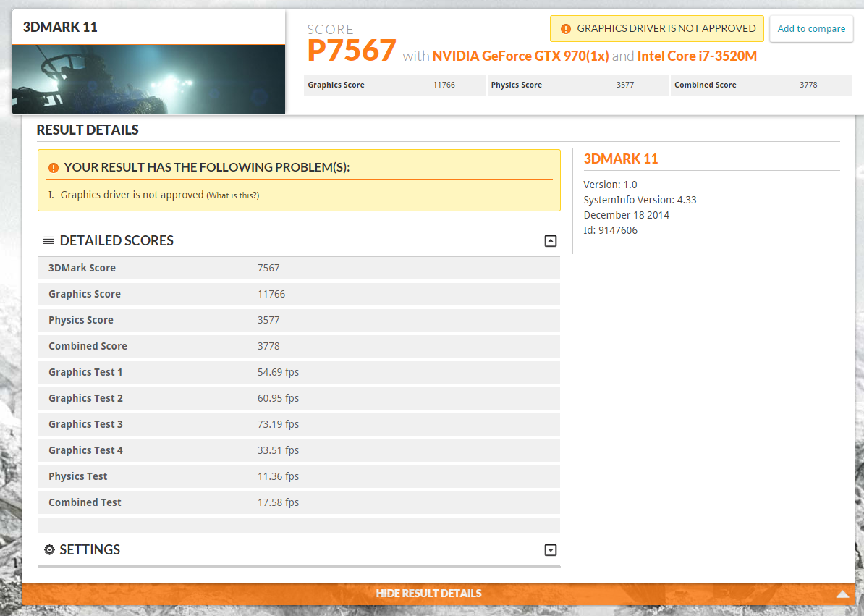Click the 'Version: 1.0' text
This screenshot has height=616, width=864.
[611, 185]
